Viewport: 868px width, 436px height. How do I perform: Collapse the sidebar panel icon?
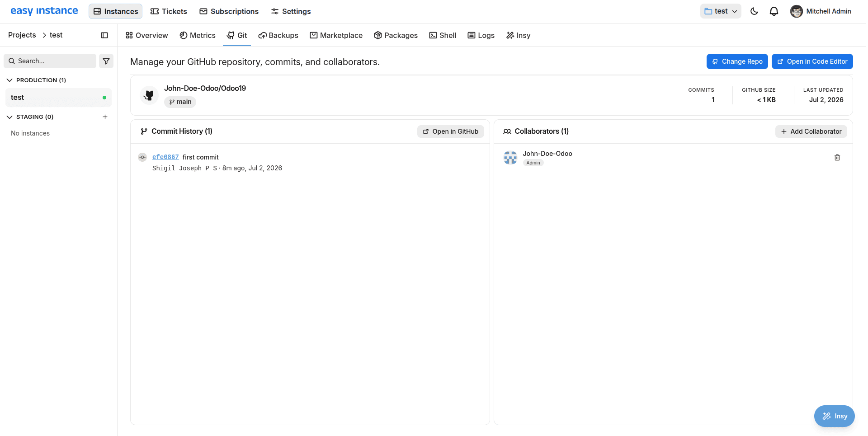pos(104,35)
